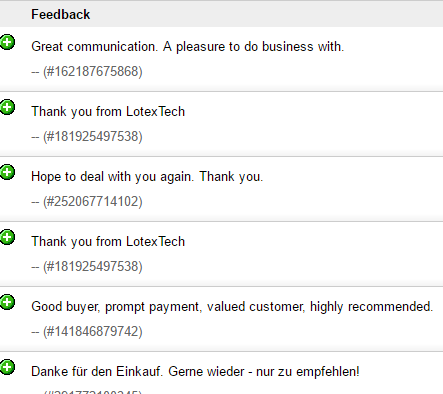
Task: Open item number #252067714102
Action: pos(92,201)
